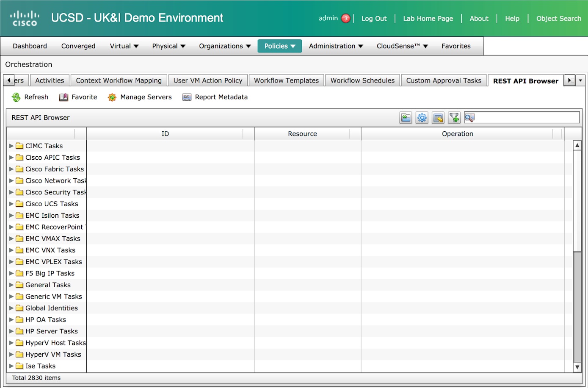Open the admin notification badge showing 3
Image resolution: width=588 pixels, height=388 pixels.
pyautogui.click(x=346, y=19)
